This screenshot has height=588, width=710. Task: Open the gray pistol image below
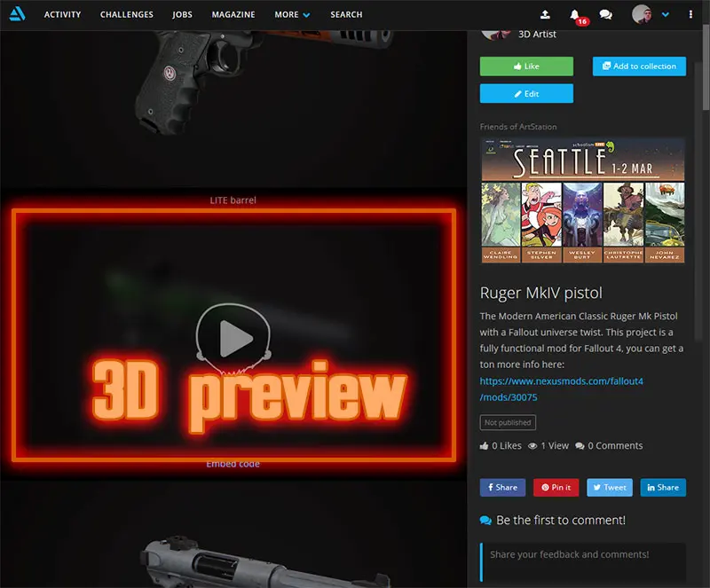[265, 561]
